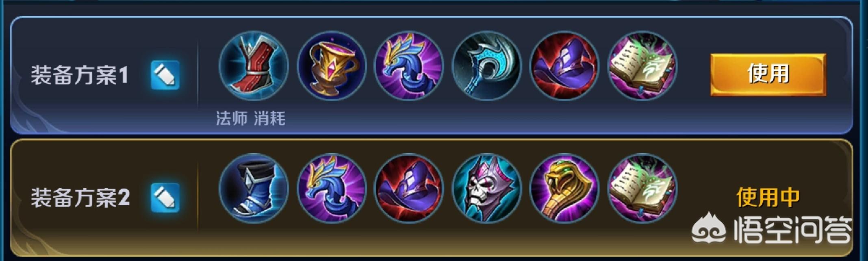Select the blue dragon staff in loadout 1
This screenshot has width=868, height=261.
pyautogui.click(x=409, y=66)
